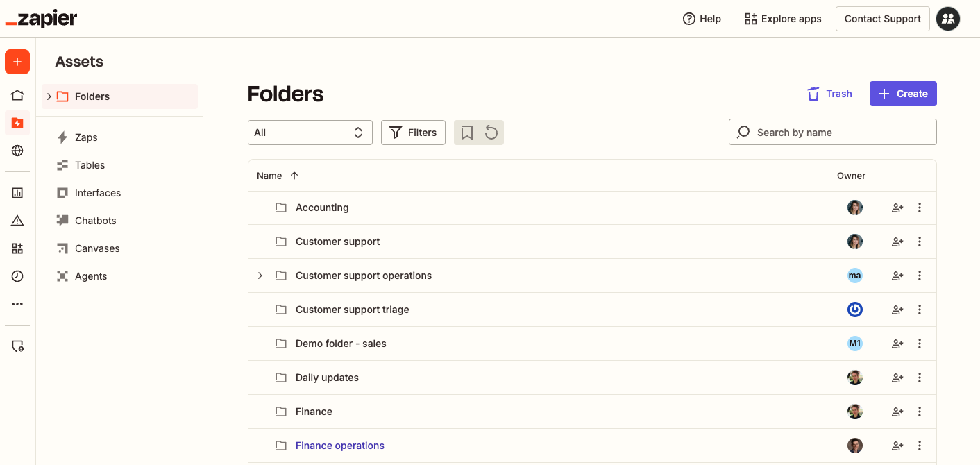The width and height of the screenshot is (980, 465).
Task: Click the purple Create button
Action: 902,94
